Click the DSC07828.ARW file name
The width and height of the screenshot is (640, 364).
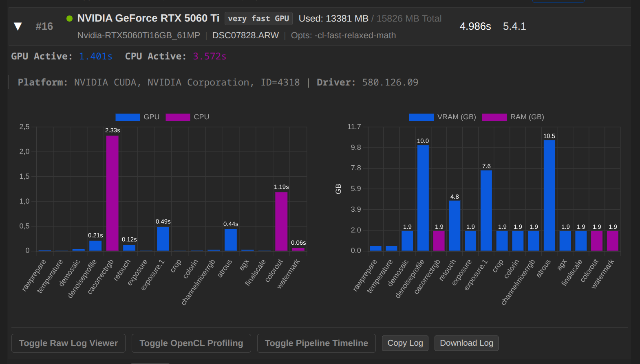click(245, 35)
